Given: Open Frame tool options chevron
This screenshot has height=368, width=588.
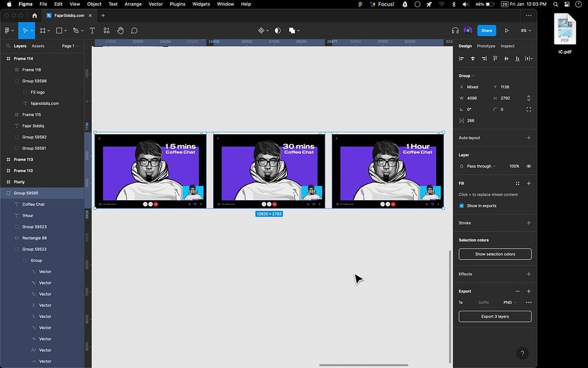Looking at the screenshot, I should point(49,31).
